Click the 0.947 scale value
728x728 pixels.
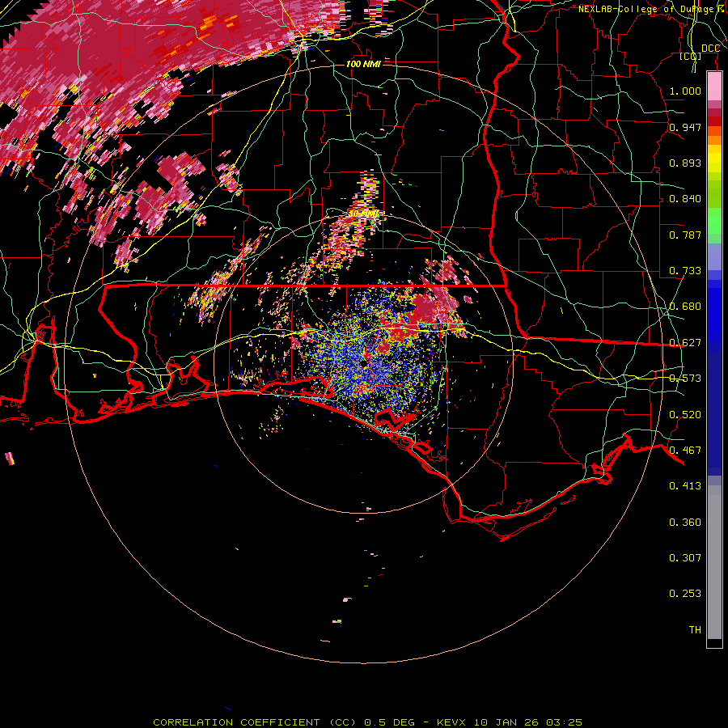coord(685,127)
